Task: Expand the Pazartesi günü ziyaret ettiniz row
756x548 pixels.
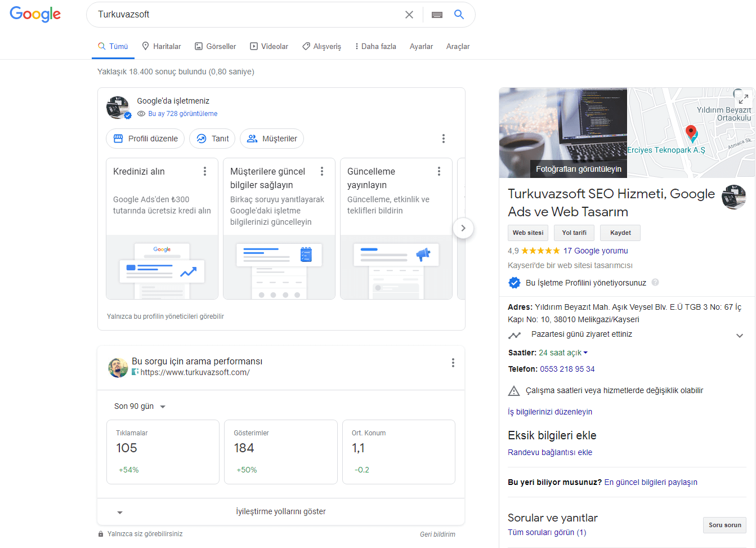Action: (x=626, y=335)
